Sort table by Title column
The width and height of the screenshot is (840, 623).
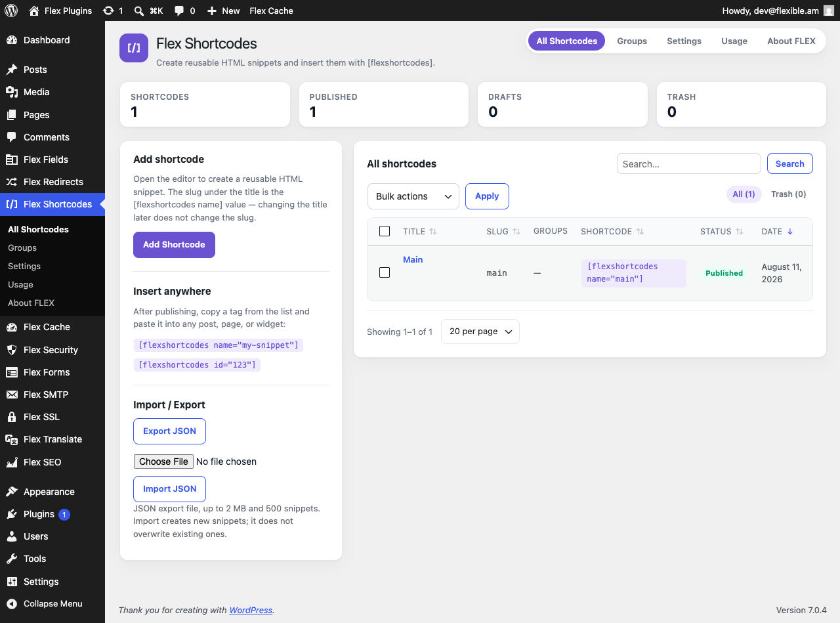[x=420, y=232]
